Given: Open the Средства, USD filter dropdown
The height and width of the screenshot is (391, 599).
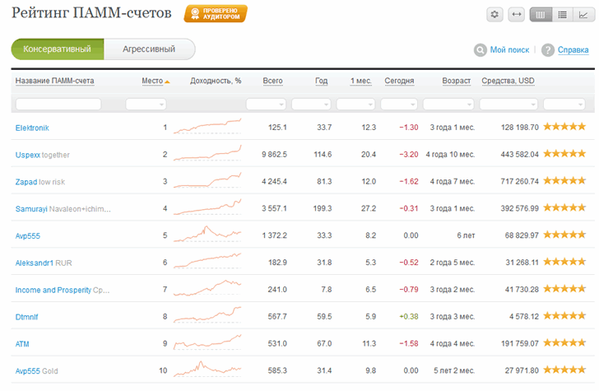Looking at the screenshot, I should [509, 104].
